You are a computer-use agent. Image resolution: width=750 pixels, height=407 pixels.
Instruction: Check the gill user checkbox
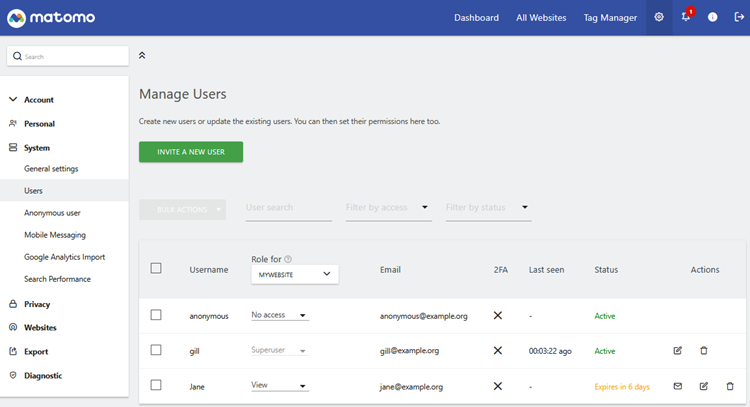(156, 350)
